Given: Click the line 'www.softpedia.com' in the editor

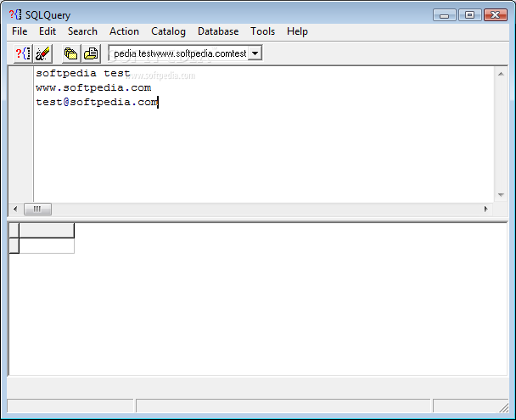Looking at the screenshot, I should pos(93,87).
